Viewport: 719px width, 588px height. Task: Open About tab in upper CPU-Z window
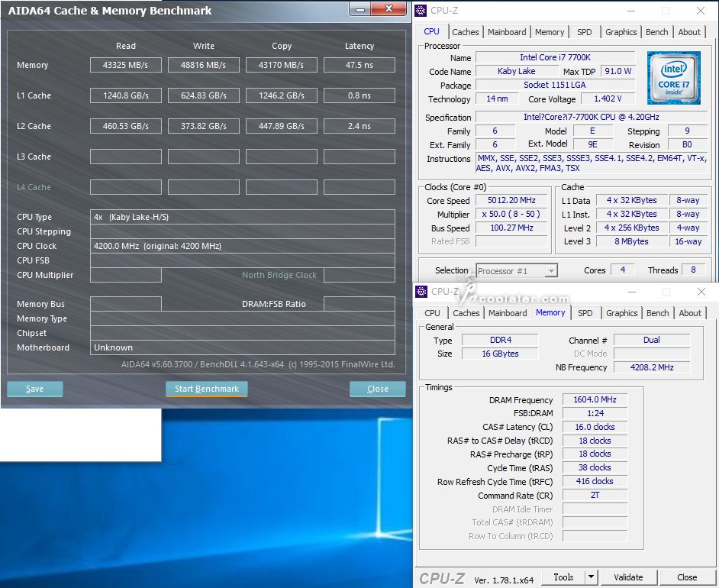[689, 32]
